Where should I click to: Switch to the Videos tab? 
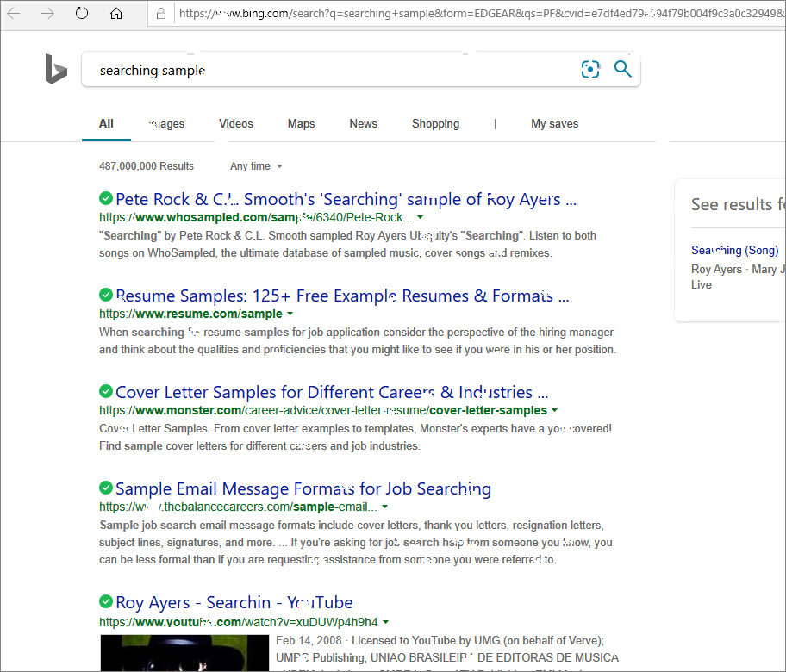click(235, 123)
